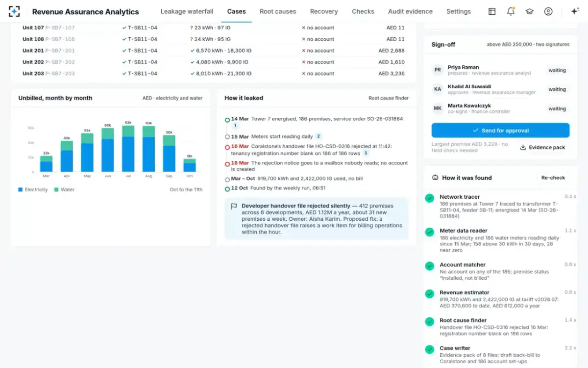Click the no account status for Unit 202
This screenshot has height=368, width=588.
point(318,62)
